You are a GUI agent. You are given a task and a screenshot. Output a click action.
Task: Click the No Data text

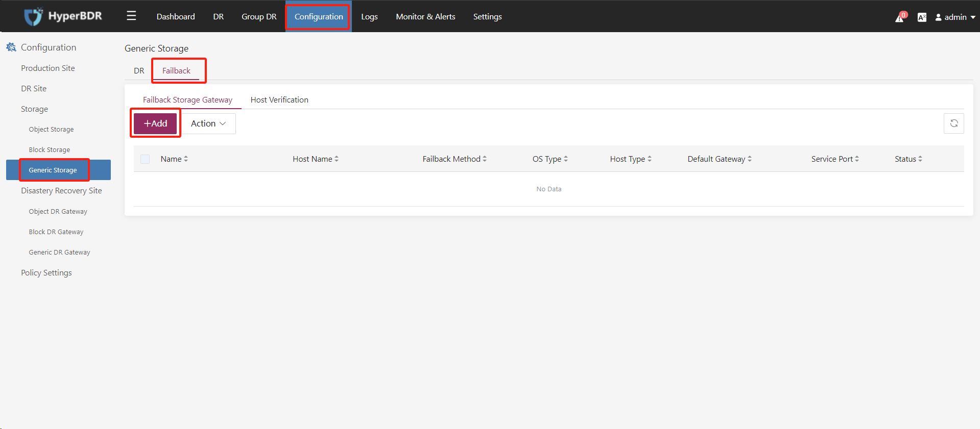click(x=549, y=189)
